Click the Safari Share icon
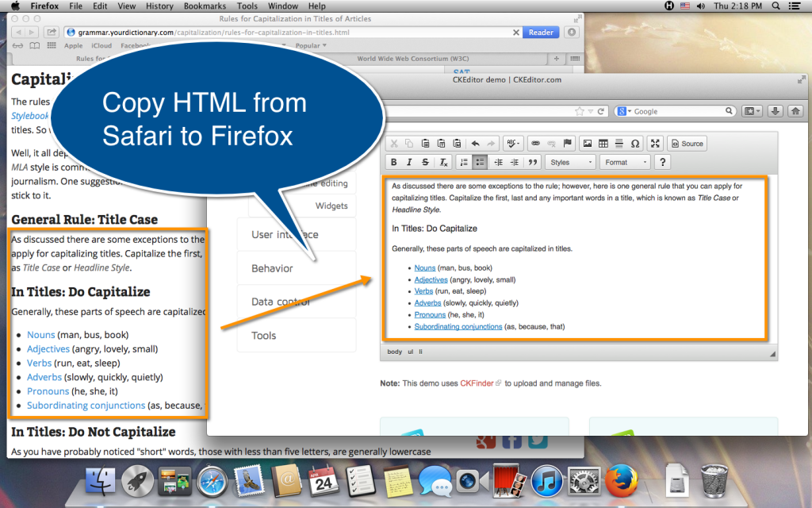Viewport: 812px width, 508px height. click(51, 32)
